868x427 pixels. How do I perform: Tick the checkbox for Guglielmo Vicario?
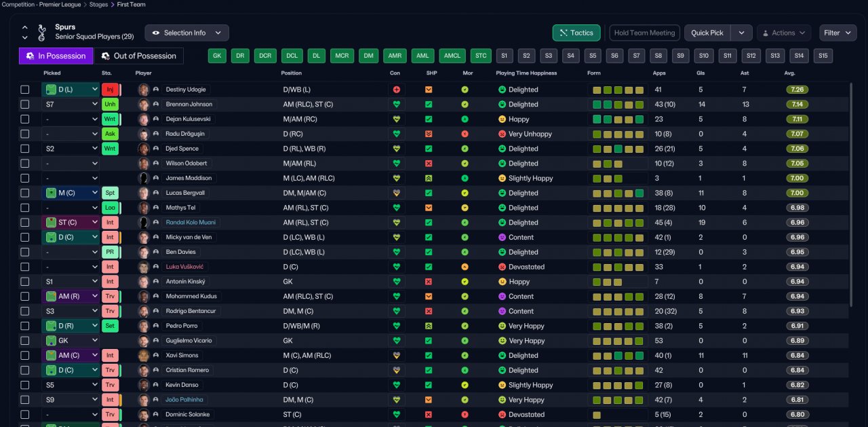click(x=25, y=341)
